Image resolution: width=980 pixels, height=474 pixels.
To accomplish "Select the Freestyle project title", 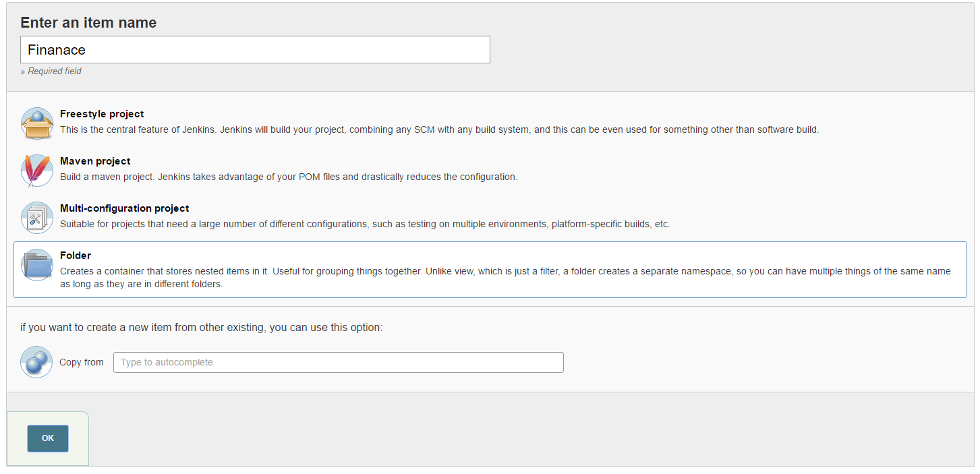I will 102,114.
